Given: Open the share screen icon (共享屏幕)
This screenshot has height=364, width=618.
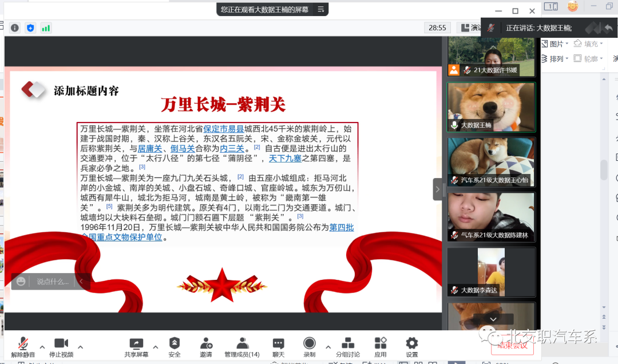Looking at the screenshot, I should [x=136, y=344].
